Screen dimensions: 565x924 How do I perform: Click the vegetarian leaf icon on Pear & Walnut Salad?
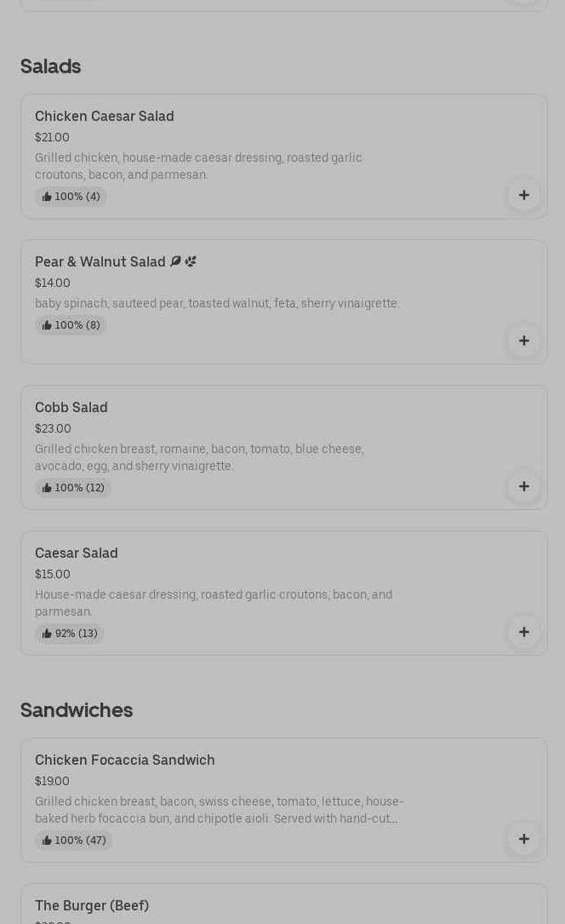coord(175,261)
